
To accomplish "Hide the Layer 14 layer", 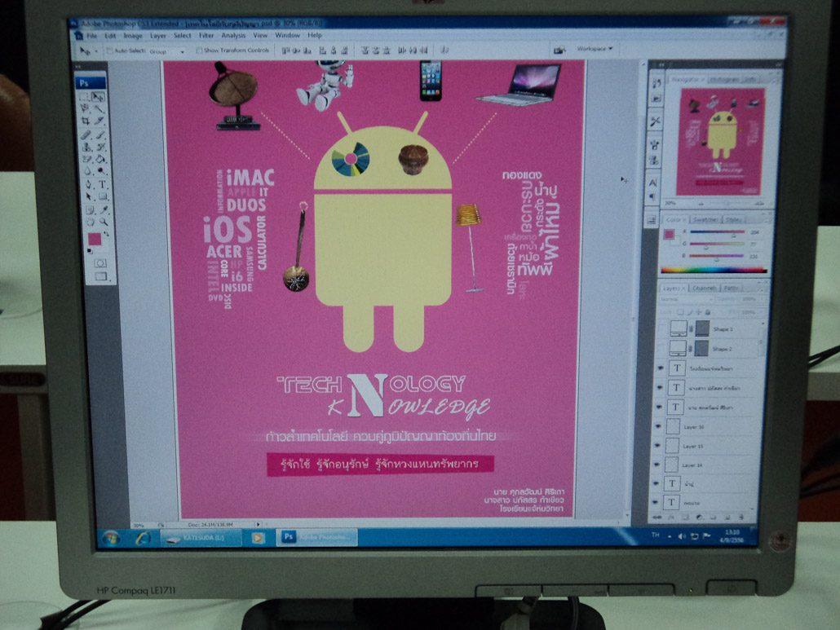I will click(x=657, y=465).
